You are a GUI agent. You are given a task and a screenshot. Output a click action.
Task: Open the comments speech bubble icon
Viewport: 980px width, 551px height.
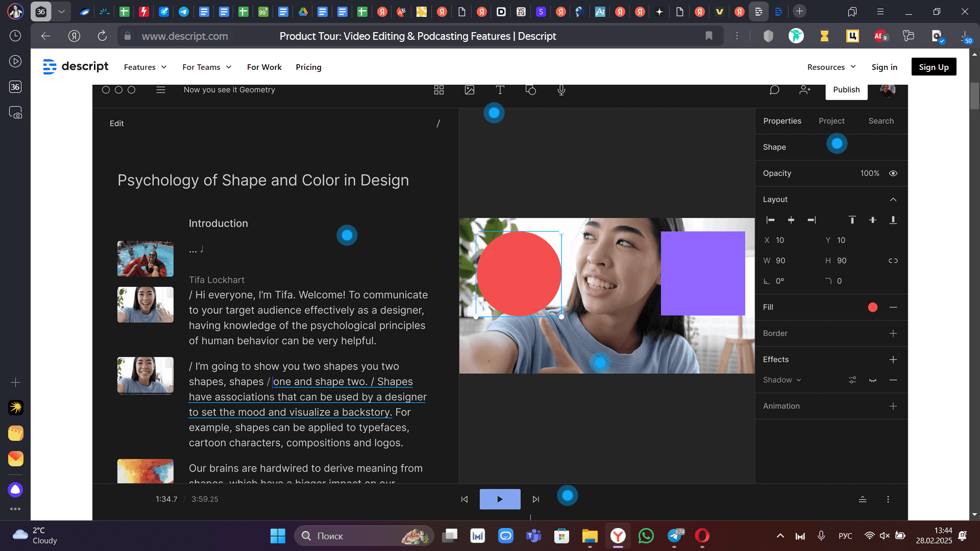(774, 90)
